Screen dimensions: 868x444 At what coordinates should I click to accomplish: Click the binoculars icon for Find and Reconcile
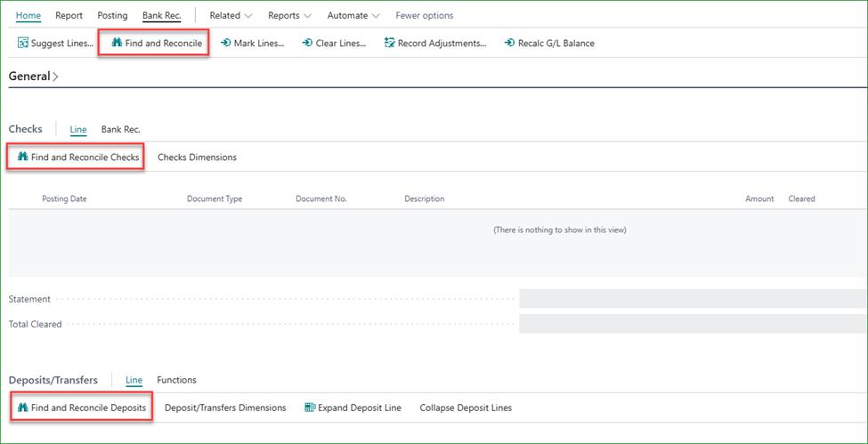tap(117, 43)
